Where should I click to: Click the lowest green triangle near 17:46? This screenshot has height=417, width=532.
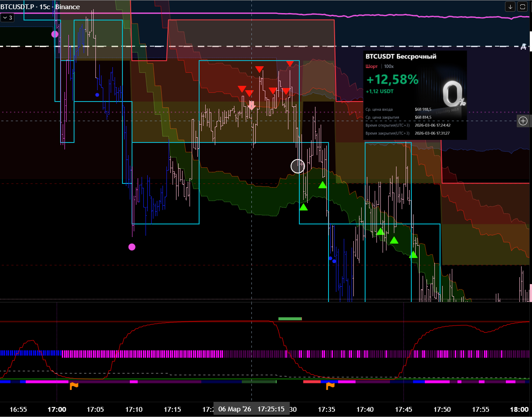(413, 254)
